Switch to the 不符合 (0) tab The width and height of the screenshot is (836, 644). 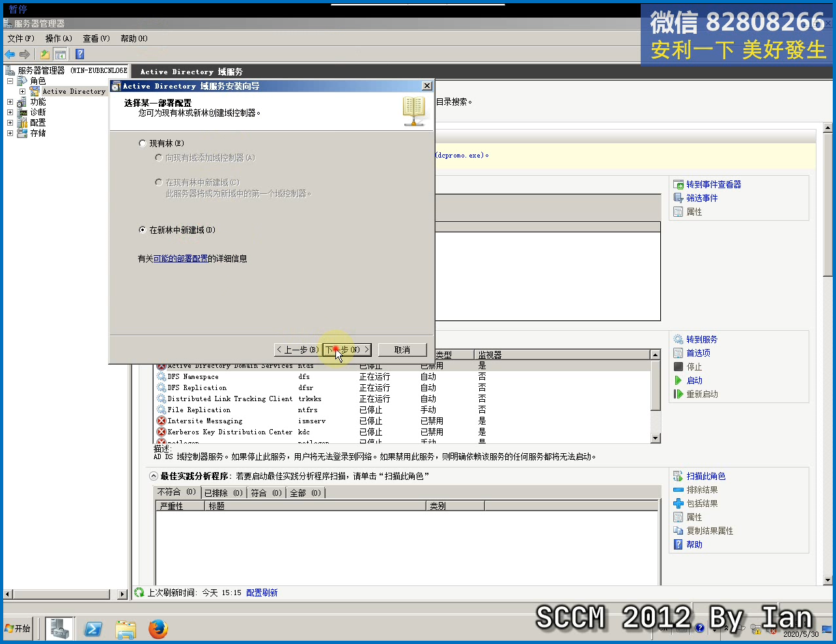click(176, 492)
